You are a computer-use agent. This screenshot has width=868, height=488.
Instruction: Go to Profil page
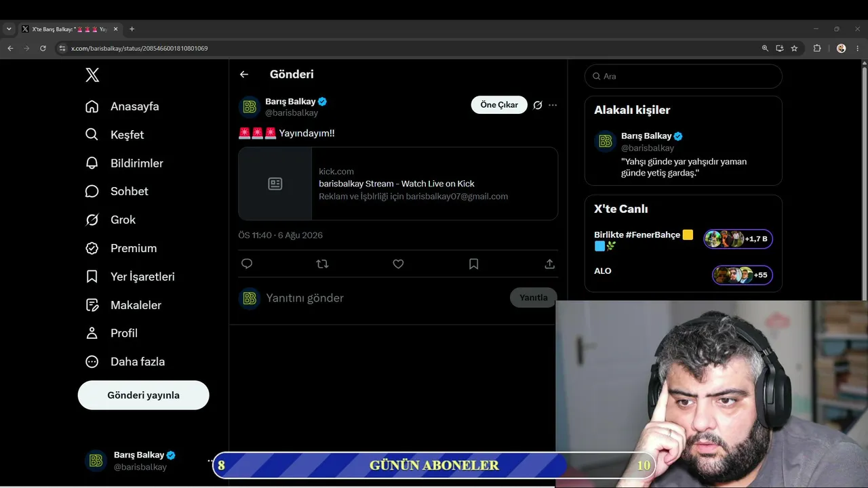pyautogui.click(x=111, y=333)
